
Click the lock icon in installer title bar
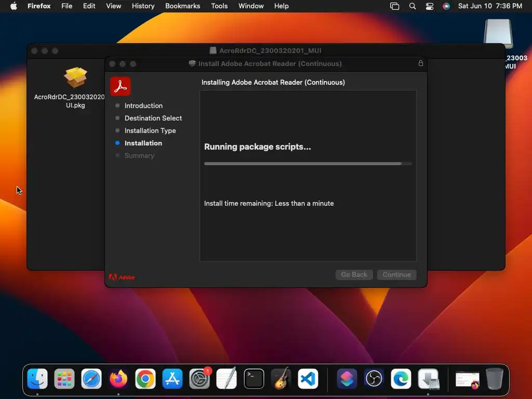pos(421,63)
